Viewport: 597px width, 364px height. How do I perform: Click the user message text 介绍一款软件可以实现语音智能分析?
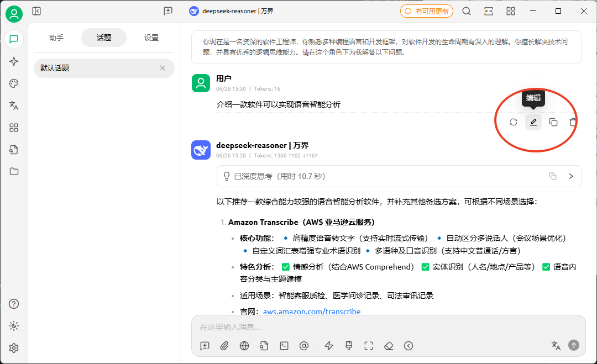coord(278,104)
